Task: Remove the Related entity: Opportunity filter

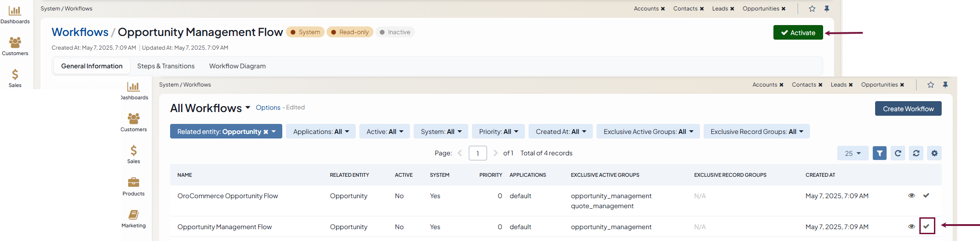Action: 266,132
